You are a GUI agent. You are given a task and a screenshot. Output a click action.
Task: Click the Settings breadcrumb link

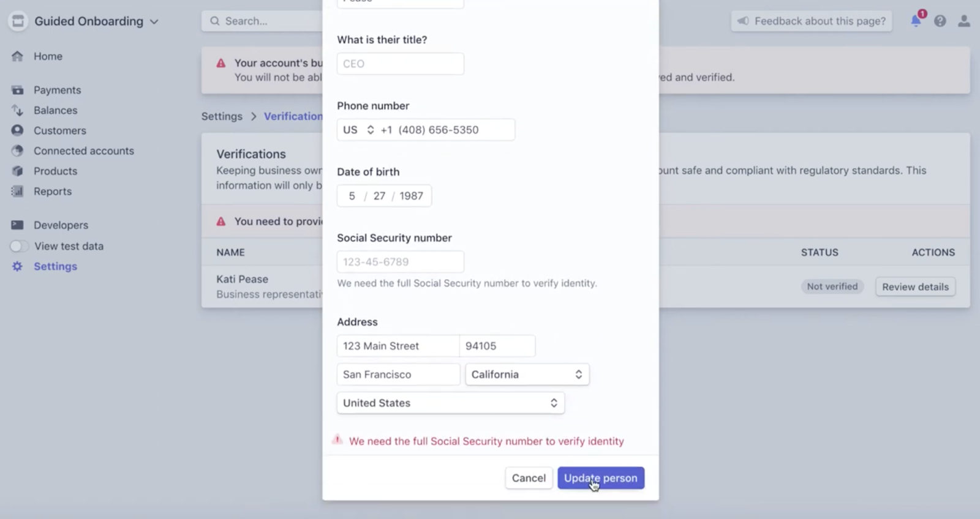click(222, 116)
